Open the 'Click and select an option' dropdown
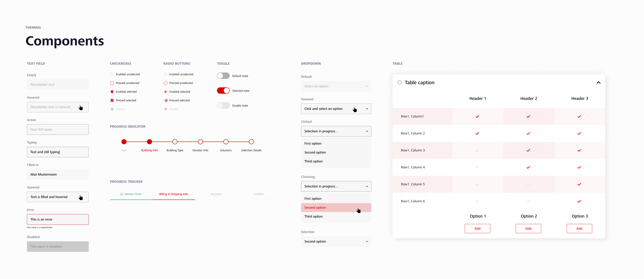 click(336, 109)
